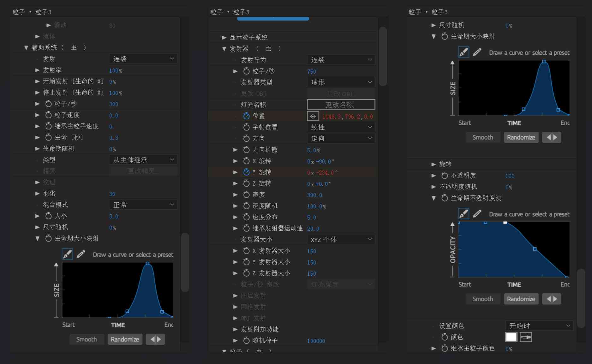592x364 pixels.
Task: Toggle stopwatch for 方向
Action: (246, 138)
